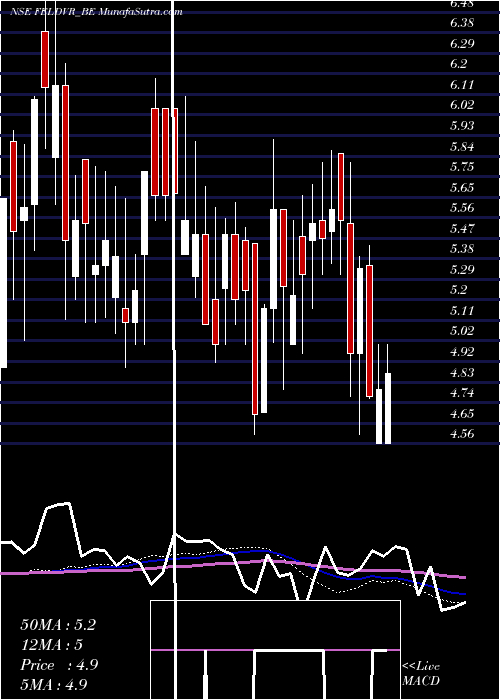Click the NSE FELDVR_BE MunafaSutra.com title text

pos(96,12)
